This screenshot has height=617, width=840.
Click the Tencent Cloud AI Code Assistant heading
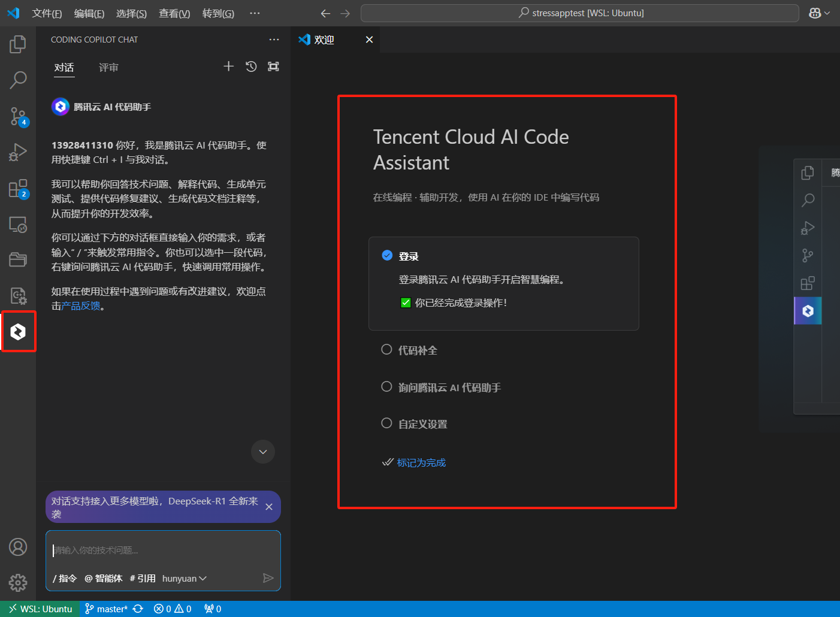pos(471,150)
